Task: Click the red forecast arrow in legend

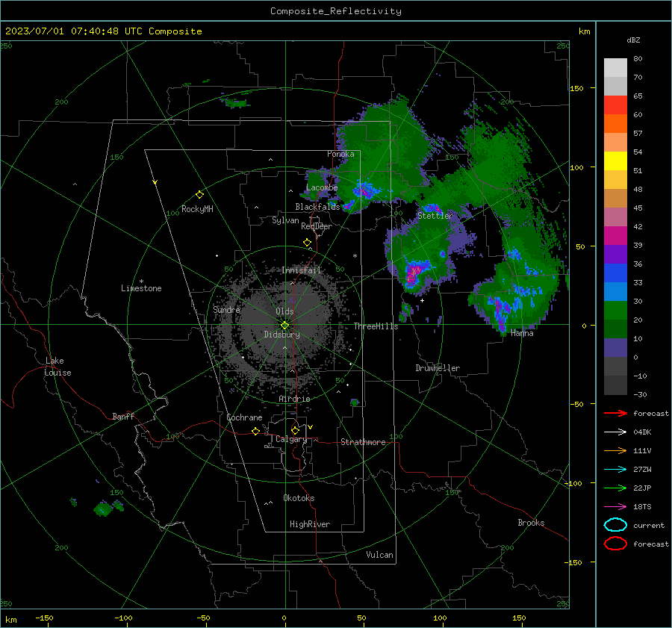Action: 615,413
